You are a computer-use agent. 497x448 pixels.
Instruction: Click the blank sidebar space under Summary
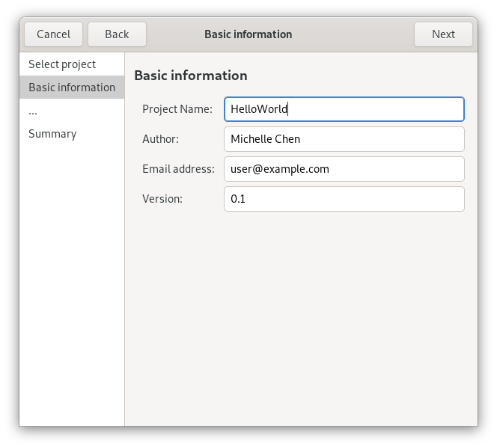(72, 284)
